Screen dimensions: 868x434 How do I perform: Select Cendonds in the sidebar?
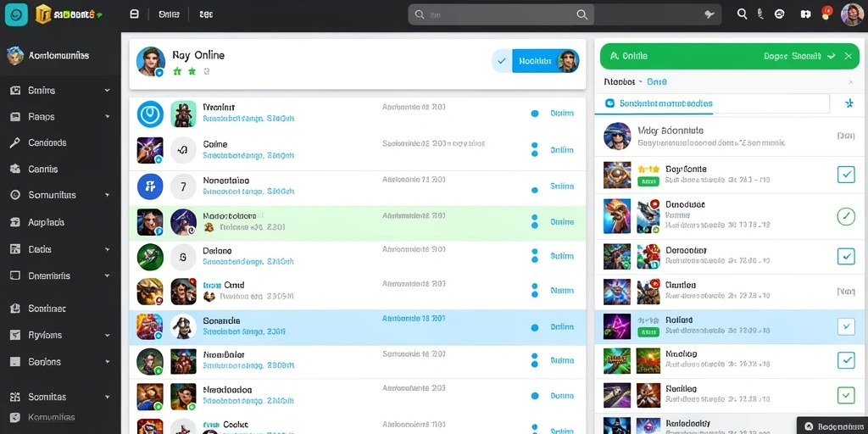(x=47, y=142)
